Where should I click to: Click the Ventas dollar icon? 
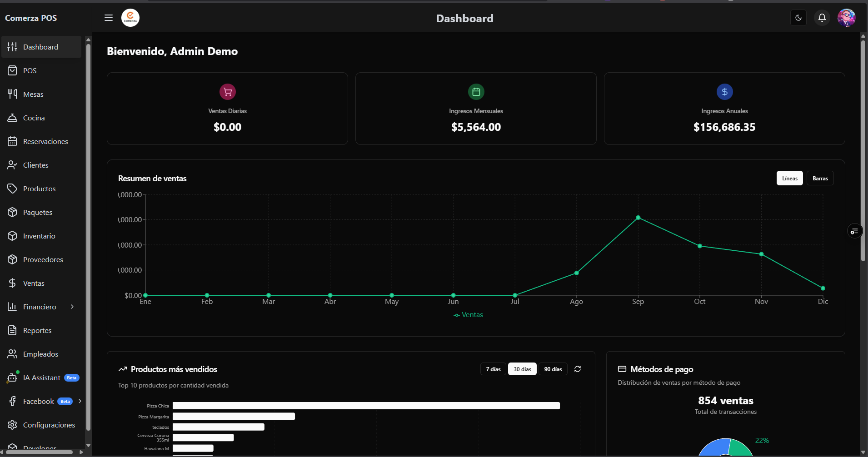click(12, 283)
